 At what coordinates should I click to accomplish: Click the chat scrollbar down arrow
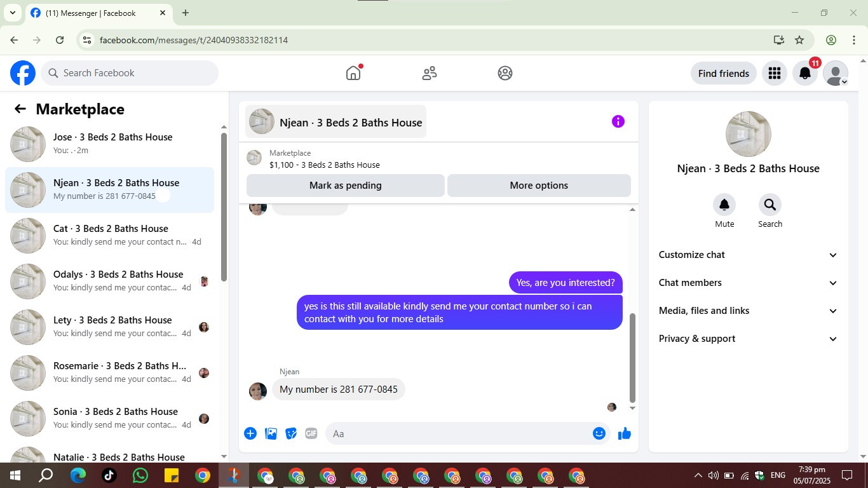632,409
